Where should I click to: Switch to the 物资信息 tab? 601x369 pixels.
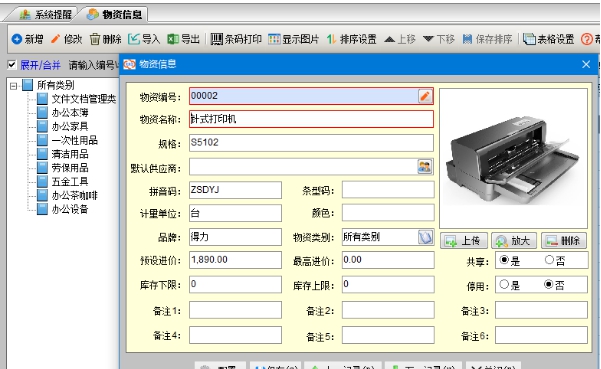pos(114,15)
